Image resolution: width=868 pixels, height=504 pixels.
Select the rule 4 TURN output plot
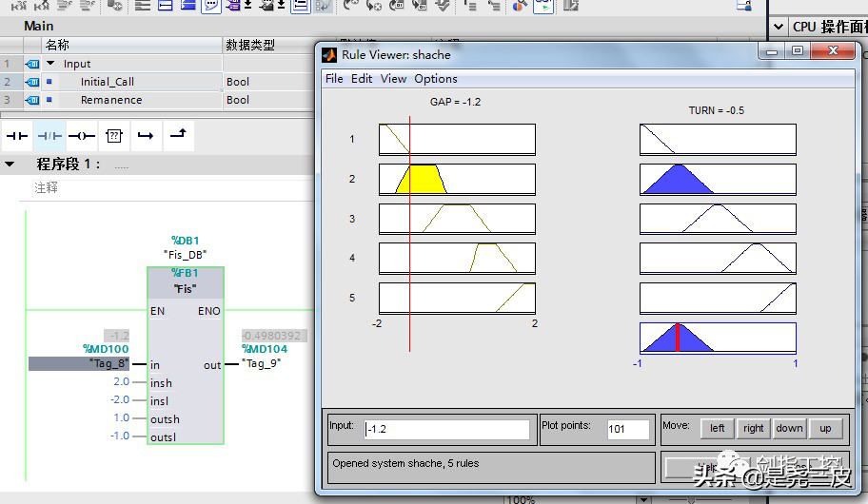(x=718, y=259)
